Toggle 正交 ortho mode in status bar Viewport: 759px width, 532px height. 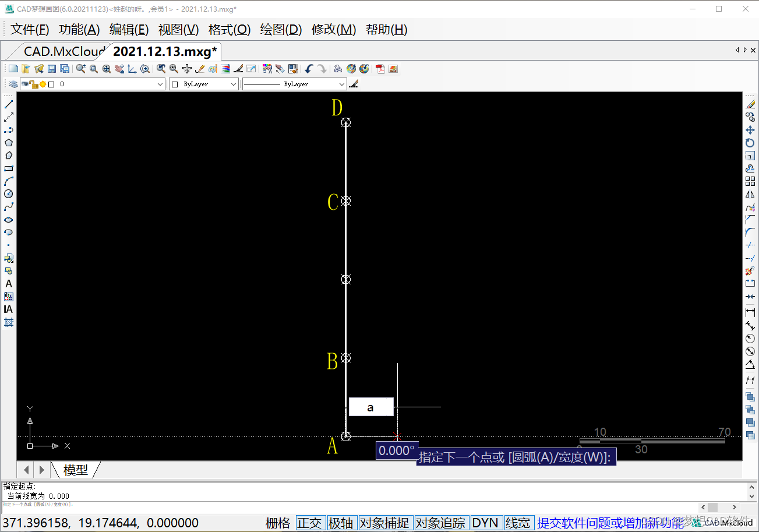point(309,523)
